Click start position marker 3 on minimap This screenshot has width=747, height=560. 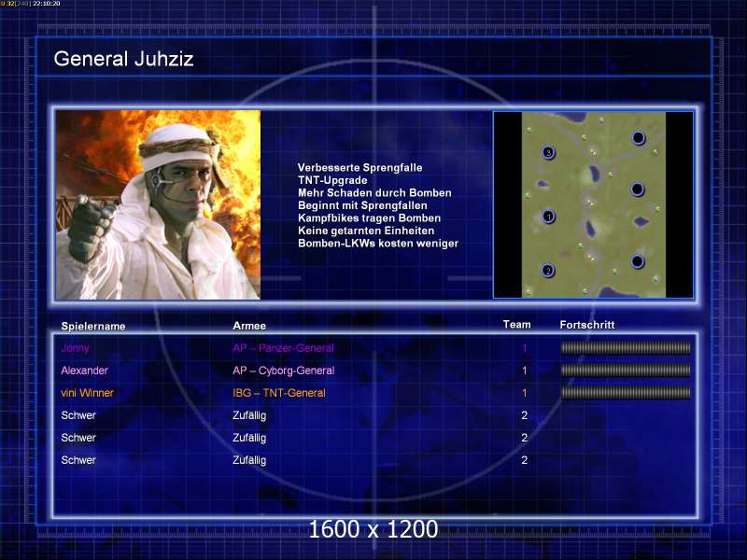[548, 152]
